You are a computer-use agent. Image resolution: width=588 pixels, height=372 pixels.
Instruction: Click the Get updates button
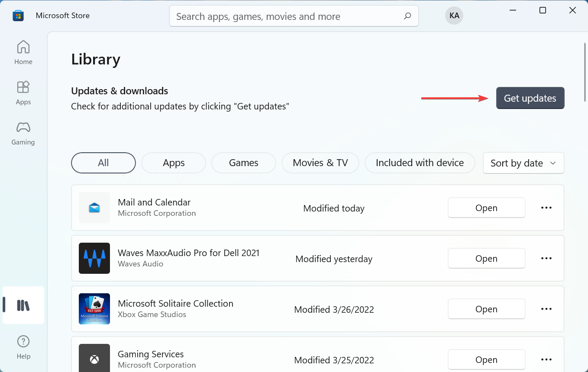530,98
